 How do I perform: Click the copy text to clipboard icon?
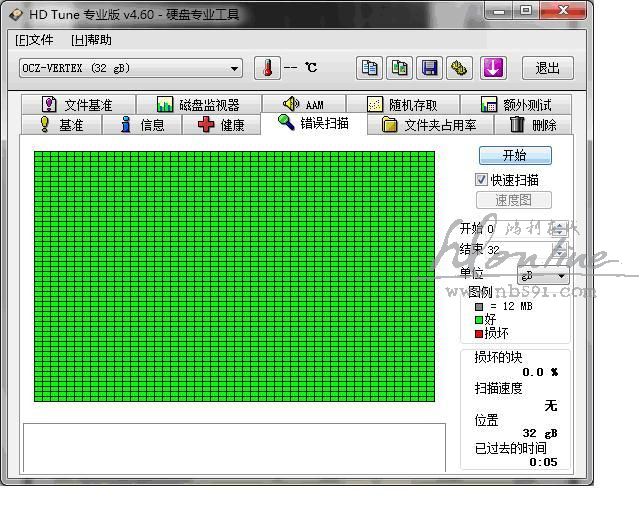tap(370, 68)
